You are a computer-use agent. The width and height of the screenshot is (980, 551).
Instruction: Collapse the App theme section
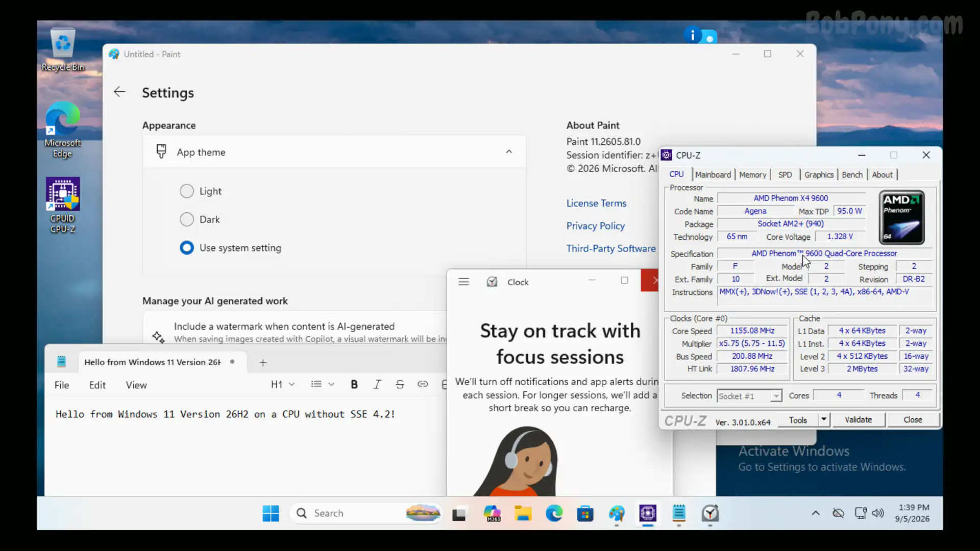click(x=509, y=152)
